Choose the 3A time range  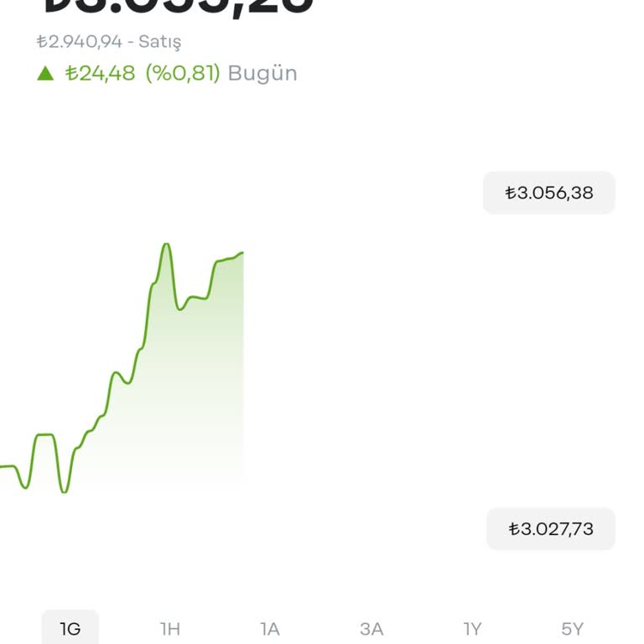point(371,628)
